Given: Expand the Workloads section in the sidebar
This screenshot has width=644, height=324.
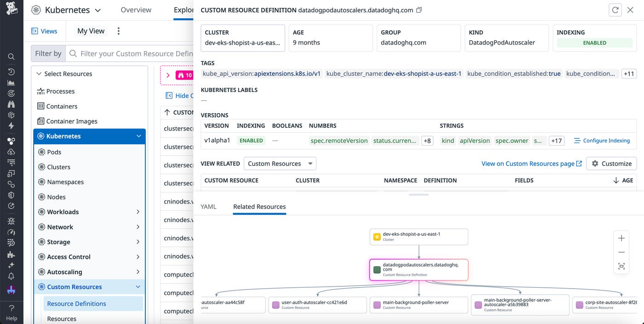Looking at the screenshot, I should [x=138, y=211].
